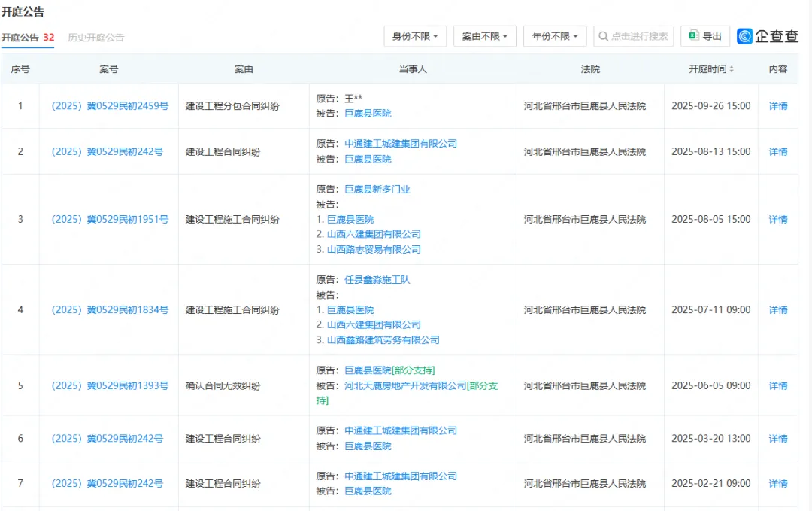Open the 年份不限 year filter
Viewport: 812px width, 511px height.
click(x=555, y=36)
